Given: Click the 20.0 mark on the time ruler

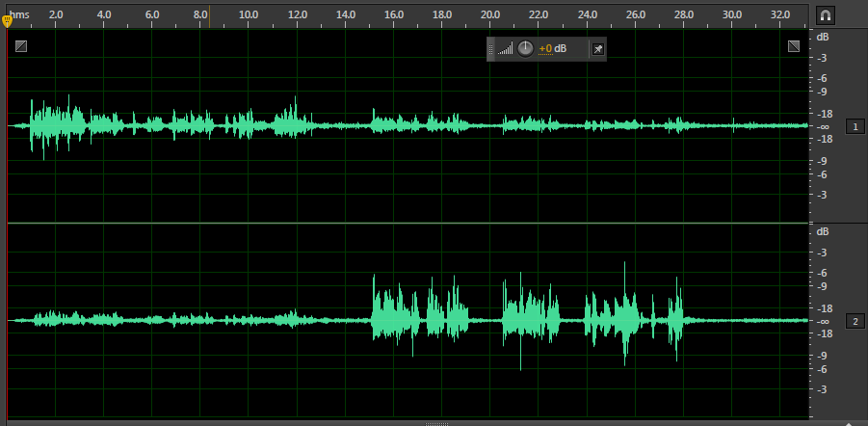Looking at the screenshot, I should click(x=490, y=14).
